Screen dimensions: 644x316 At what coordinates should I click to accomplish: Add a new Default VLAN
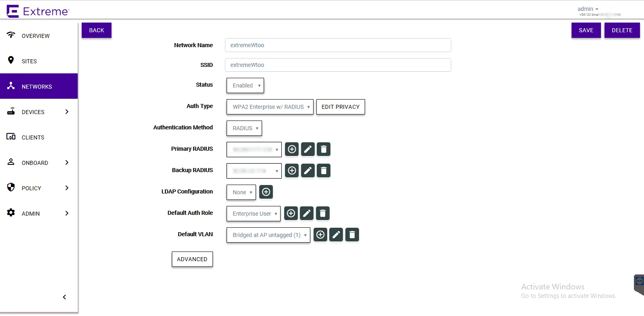click(320, 235)
